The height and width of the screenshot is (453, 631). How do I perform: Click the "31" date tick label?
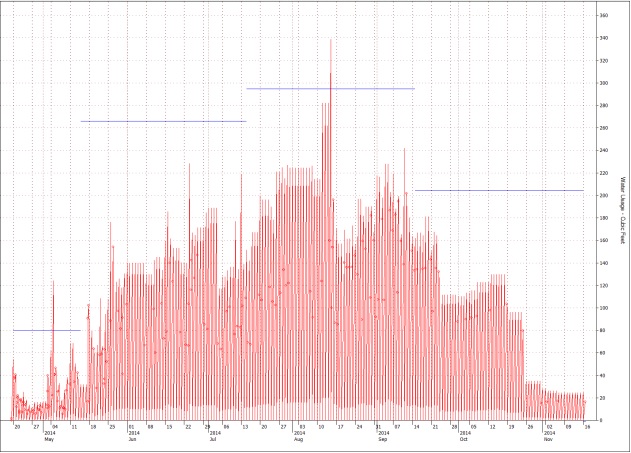378,427
